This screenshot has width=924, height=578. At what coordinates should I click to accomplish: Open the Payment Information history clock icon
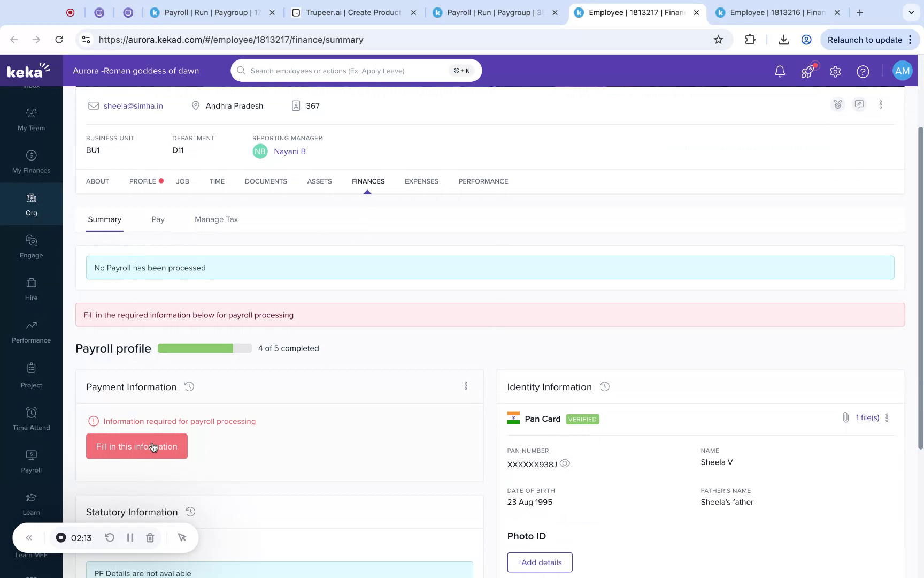coord(189,386)
